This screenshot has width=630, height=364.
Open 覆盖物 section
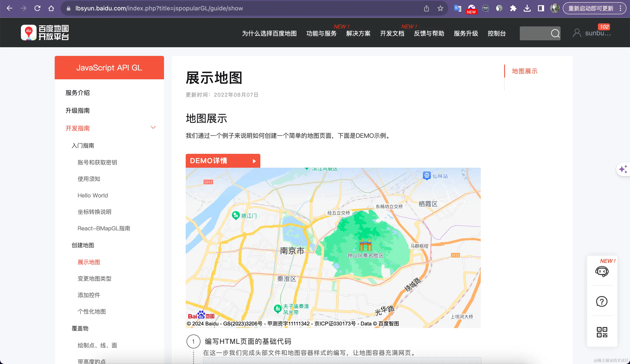[80, 328]
